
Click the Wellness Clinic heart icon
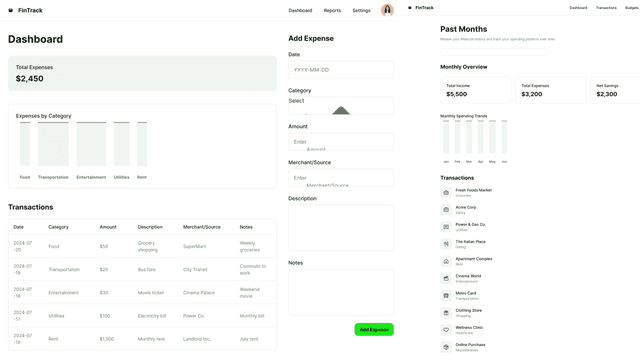(446, 330)
